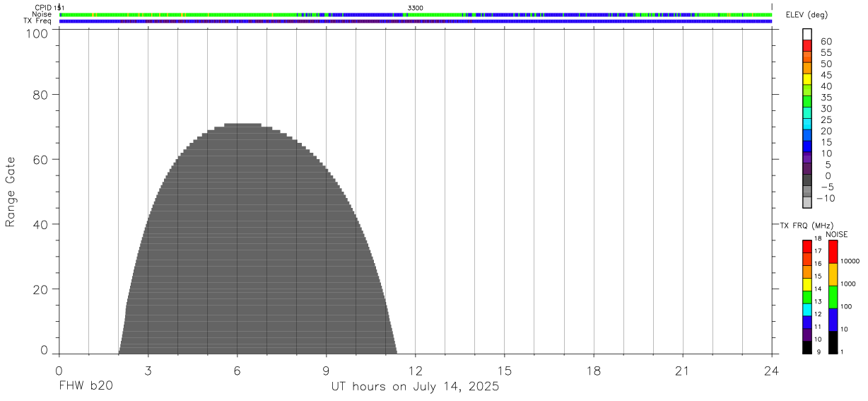
Task: Click the '9' tick label on the UT hours axis
Action: pos(327,371)
